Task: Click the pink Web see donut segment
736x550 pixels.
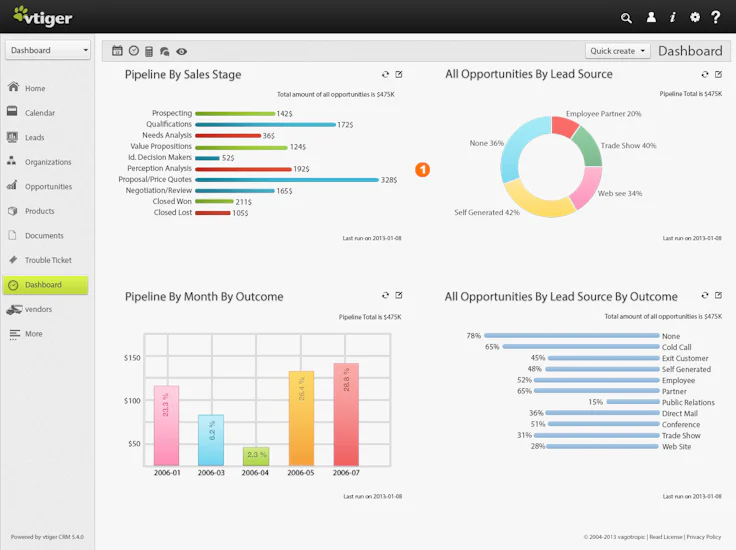Action: point(587,187)
